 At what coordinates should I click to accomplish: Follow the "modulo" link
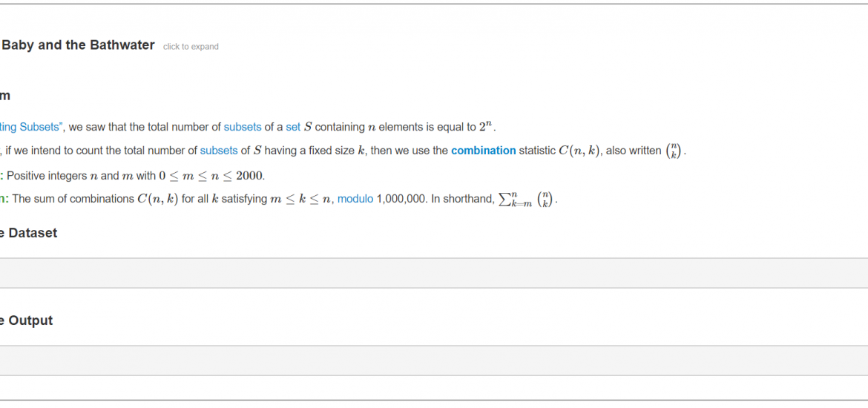tap(355, 200)
